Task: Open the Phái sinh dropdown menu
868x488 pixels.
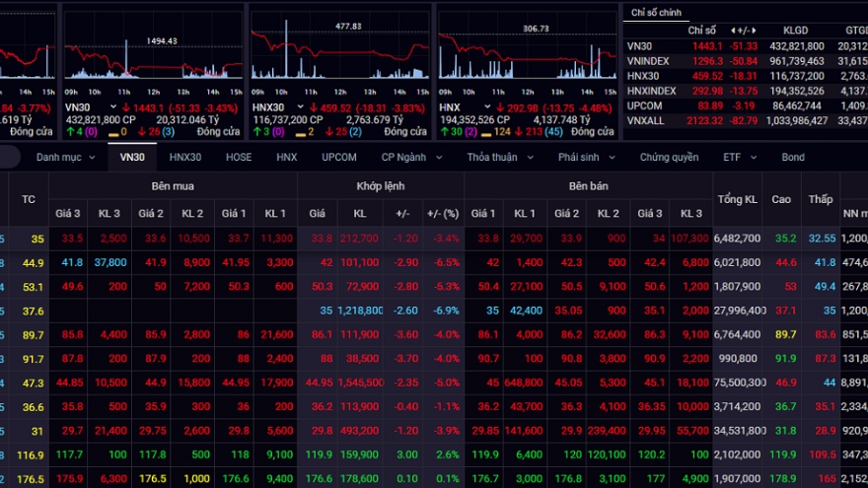Action: click(587, 157)
